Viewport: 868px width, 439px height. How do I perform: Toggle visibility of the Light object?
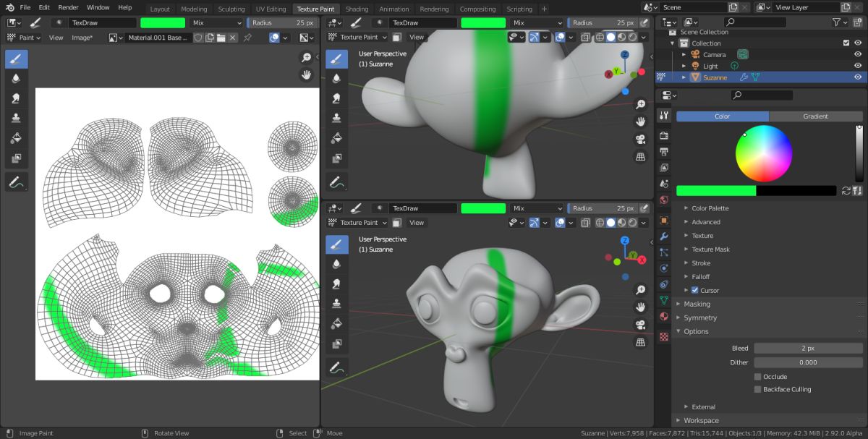858,66
